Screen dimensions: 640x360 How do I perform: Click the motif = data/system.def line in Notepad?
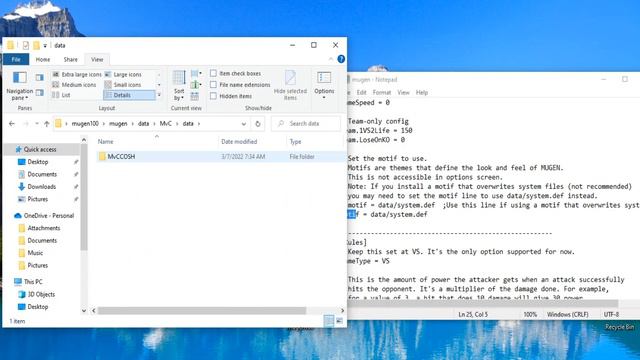387,214
